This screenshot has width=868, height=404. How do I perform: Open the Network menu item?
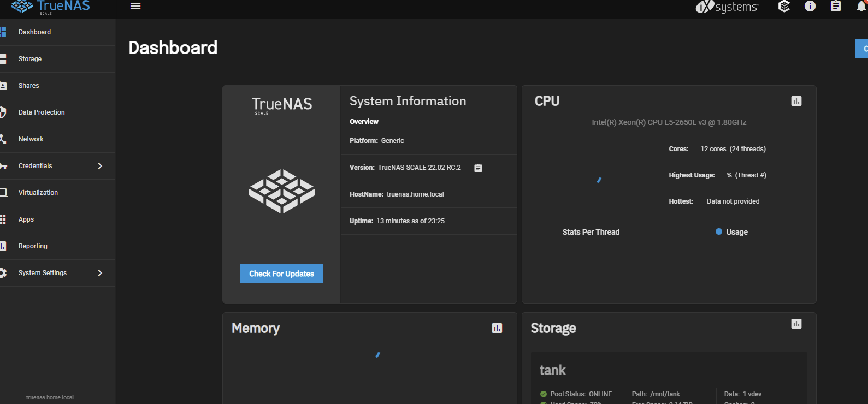[57, 139]
